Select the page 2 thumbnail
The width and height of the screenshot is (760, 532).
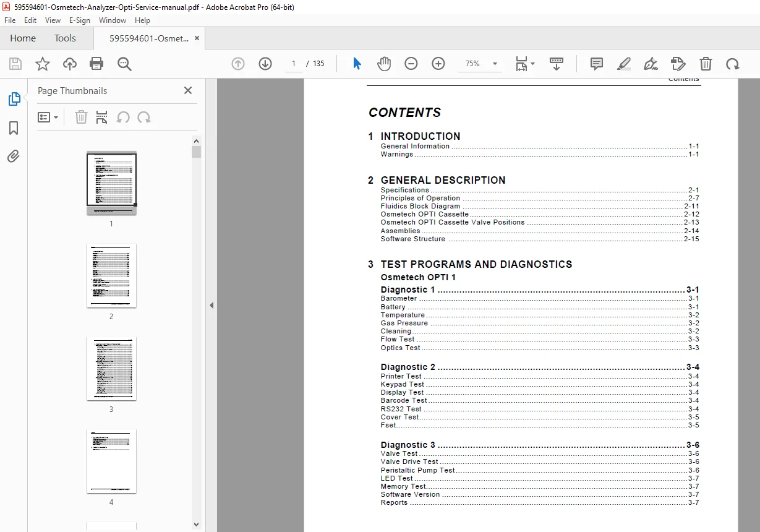pos(111,276)
